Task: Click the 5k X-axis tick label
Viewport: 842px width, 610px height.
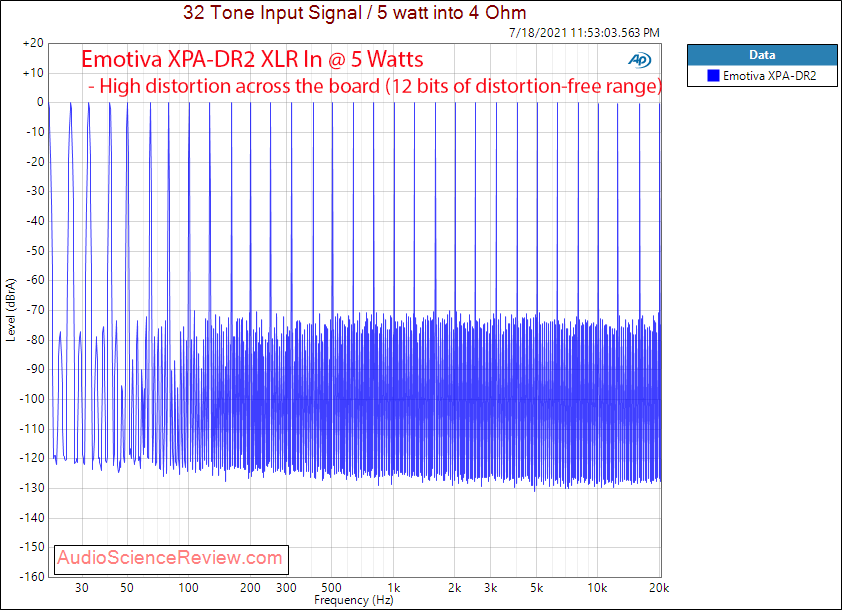Action: [x=536, y=588]
